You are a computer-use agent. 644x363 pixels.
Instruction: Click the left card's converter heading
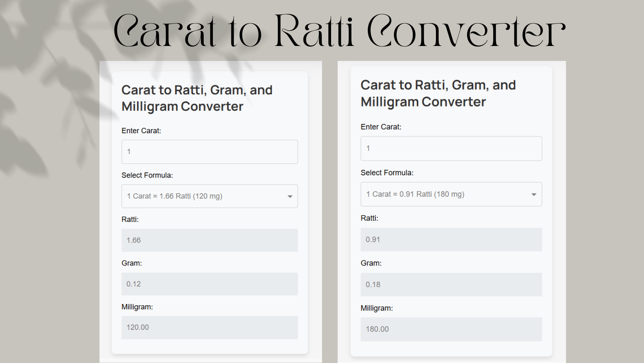click(x=197, y=98)
